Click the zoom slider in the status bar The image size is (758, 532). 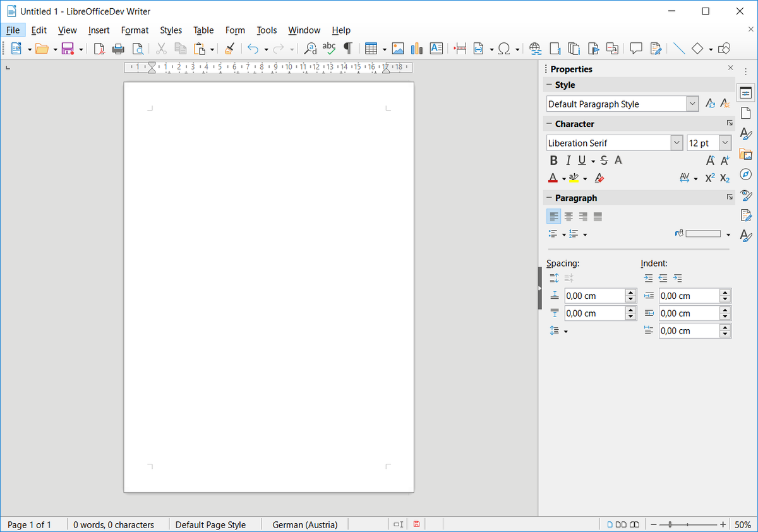tap(687, 524)
